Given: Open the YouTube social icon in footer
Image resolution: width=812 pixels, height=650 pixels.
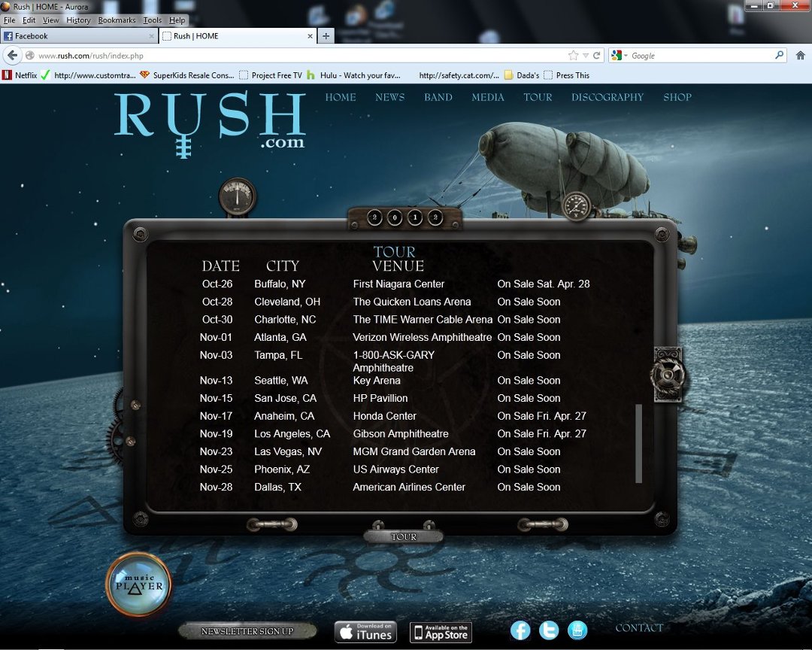Looking at the screenshot, I should (x=577, y=630).
